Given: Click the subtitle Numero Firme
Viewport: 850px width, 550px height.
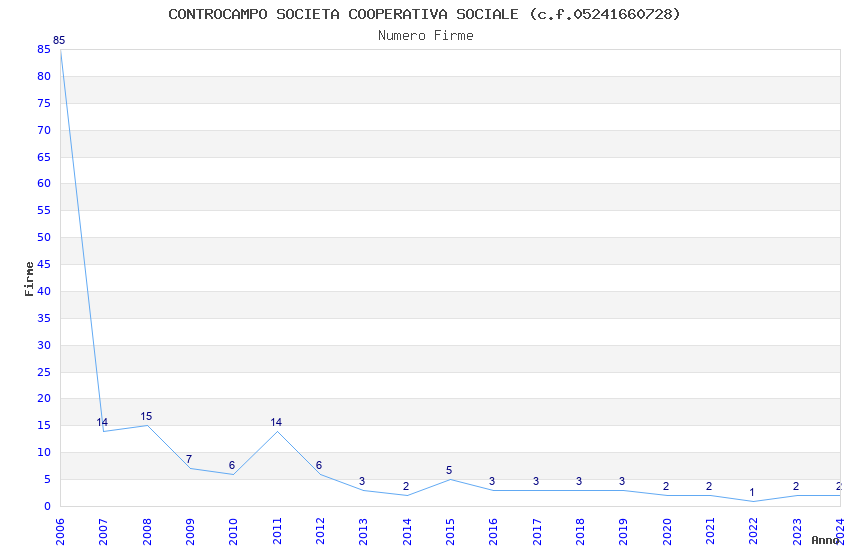Looking at the screenshot, I should 426,36.
